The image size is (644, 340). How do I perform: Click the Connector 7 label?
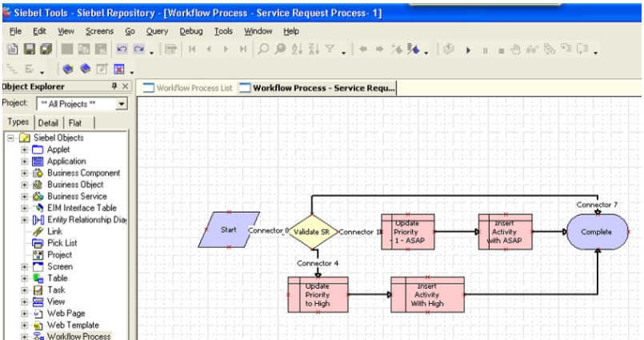(597, 205)
